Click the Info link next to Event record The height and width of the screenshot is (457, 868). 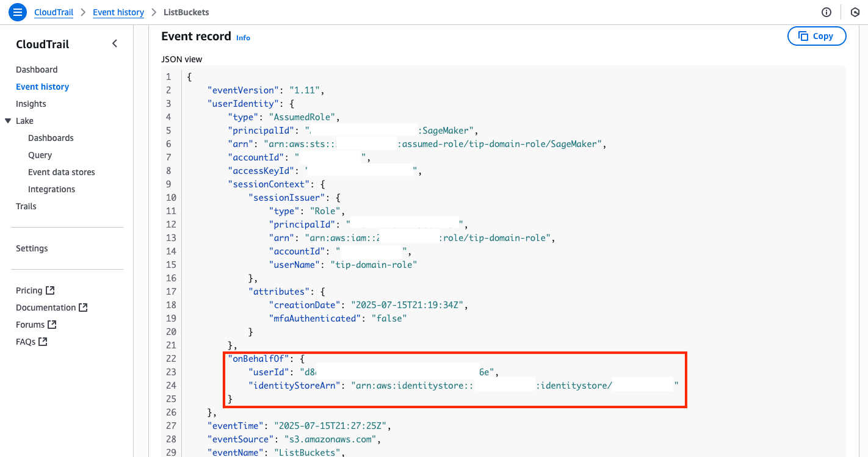click(243, 37)
